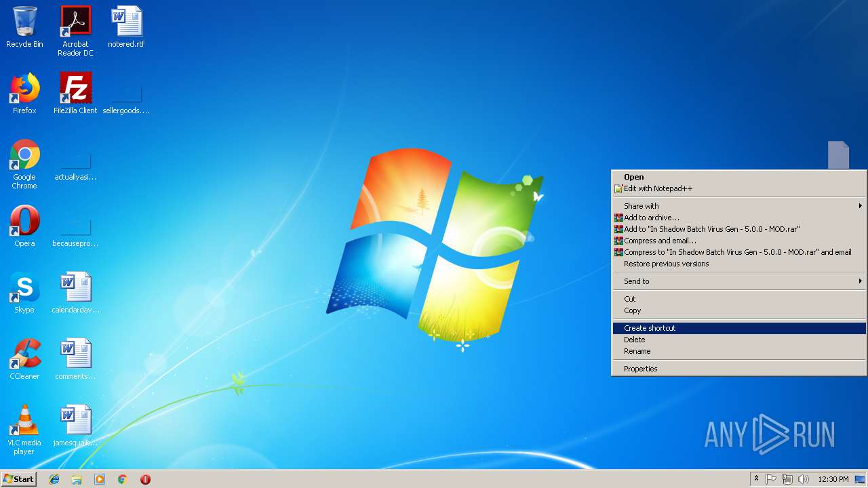Viewport: 868px width, 488px height.
Task: Select the Skype desktop shortcut
Action: point(24,293)
